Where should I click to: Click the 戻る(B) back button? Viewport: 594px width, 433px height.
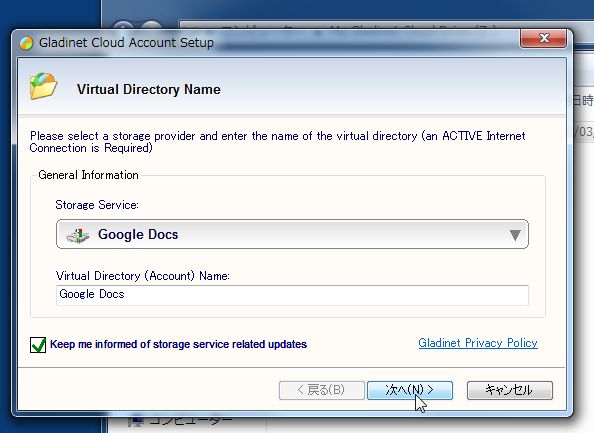coord(322,390)
